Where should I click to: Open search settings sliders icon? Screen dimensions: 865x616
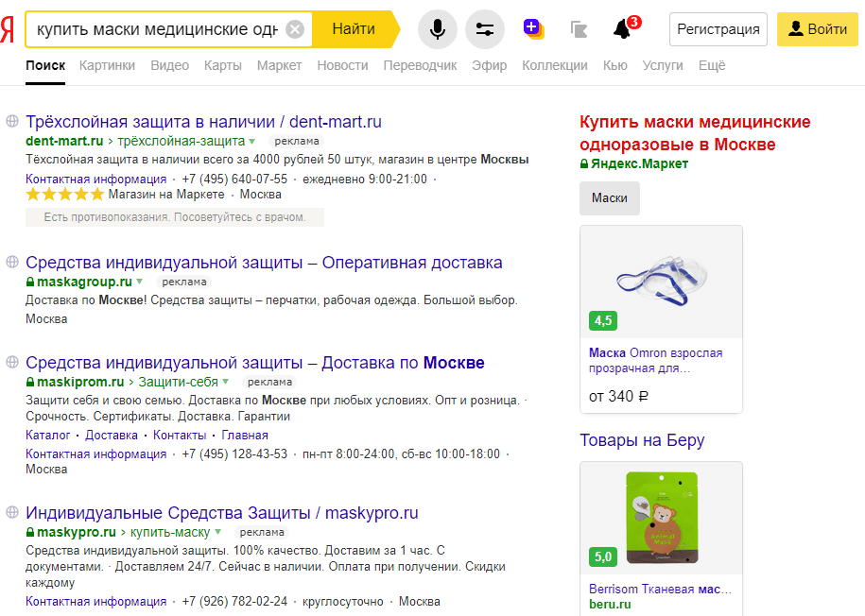click(485, 29)
